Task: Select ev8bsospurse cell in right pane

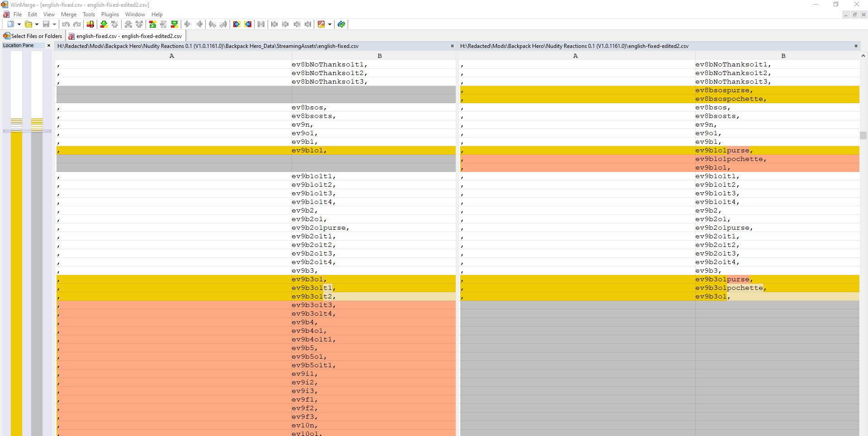Action: 777,90
